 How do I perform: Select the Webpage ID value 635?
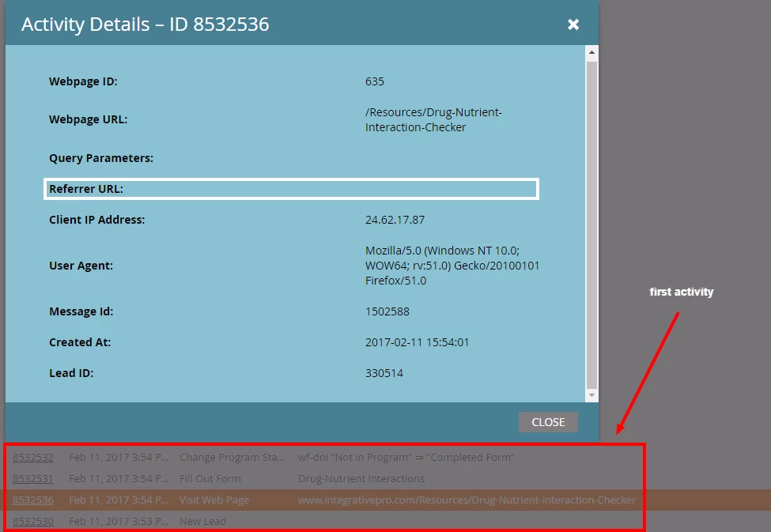point(374,81)
